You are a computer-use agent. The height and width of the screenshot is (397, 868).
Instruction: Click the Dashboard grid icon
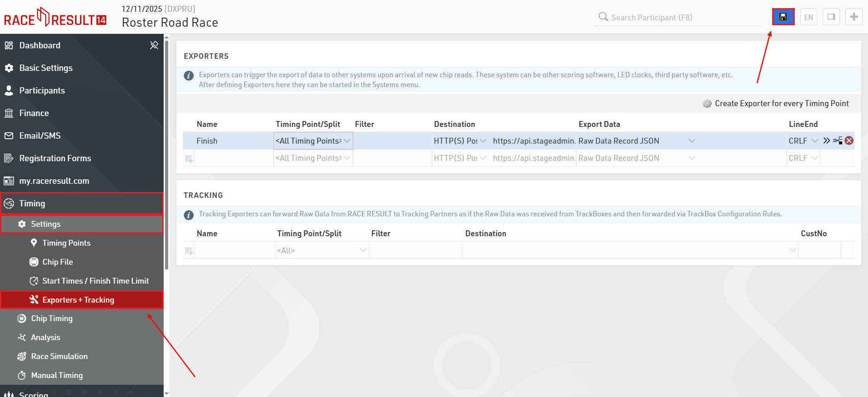(9, 45)
